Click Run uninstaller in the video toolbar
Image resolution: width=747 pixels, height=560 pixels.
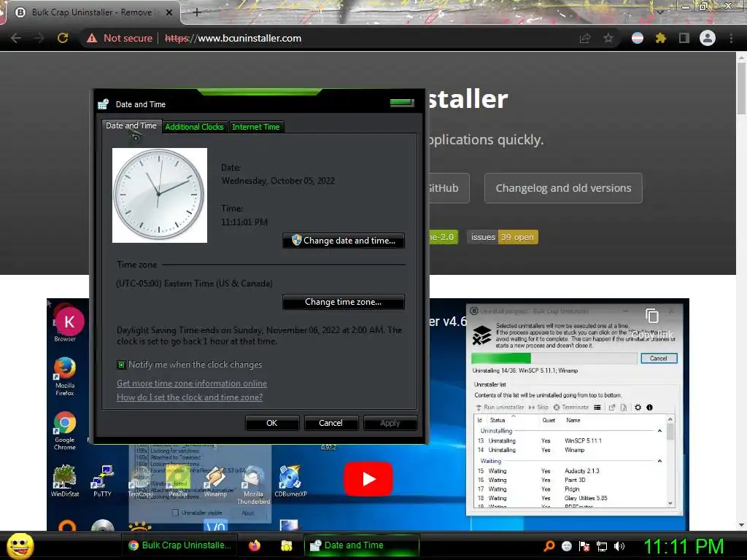tap(500, 407)
